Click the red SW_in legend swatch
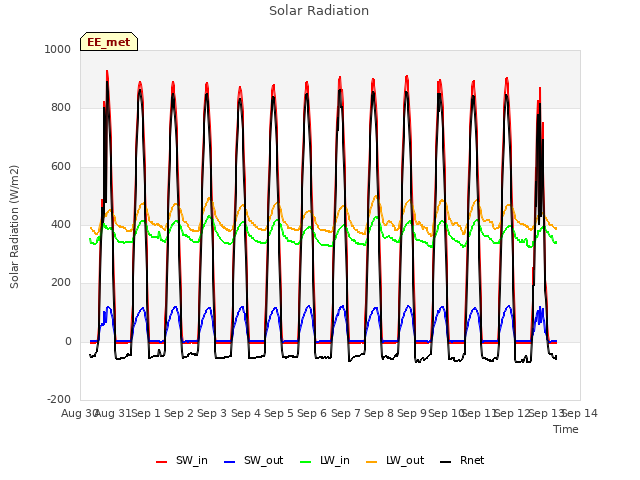This screenshot has width=640, height=480. (x=162, y=462)
